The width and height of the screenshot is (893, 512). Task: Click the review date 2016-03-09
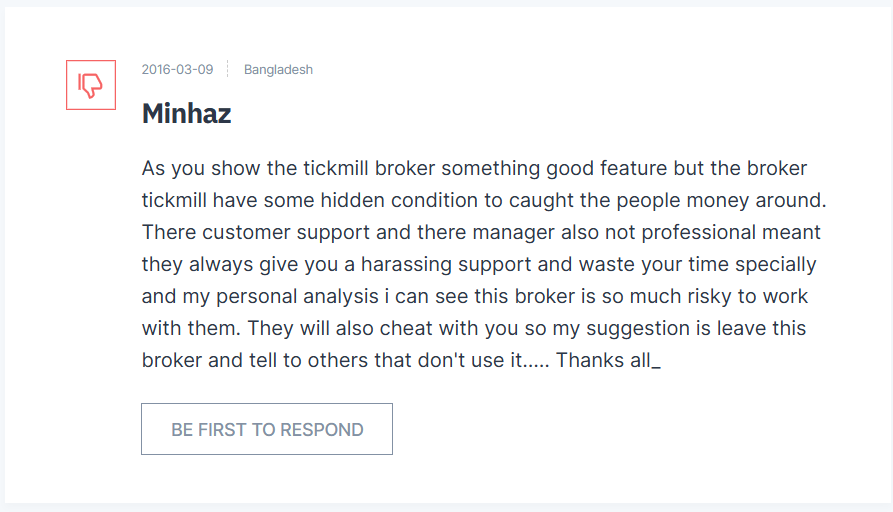click(177, 69)
